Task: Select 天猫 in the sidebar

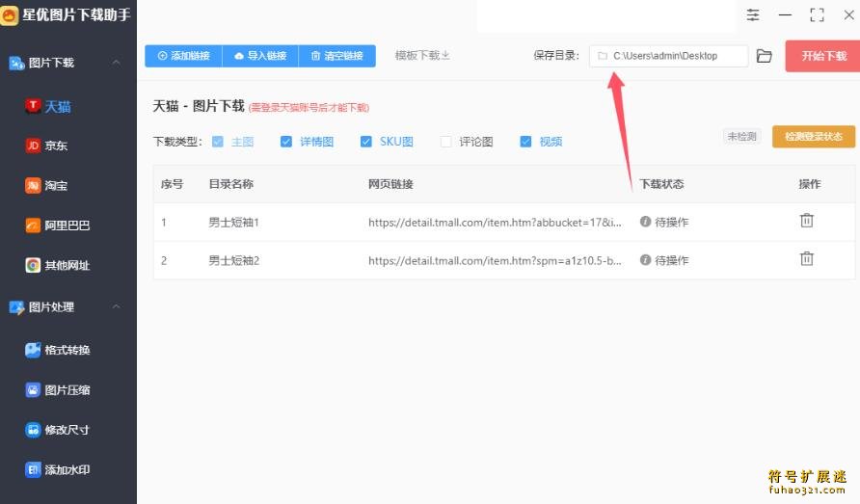Action: [57, 106]
